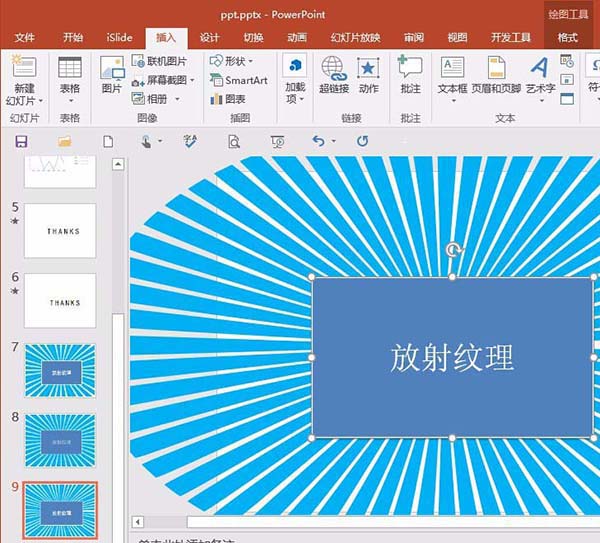The image size is (600, 543).
Task: Click the rotation handle above rectangle
Action: (x=453, y=250)
